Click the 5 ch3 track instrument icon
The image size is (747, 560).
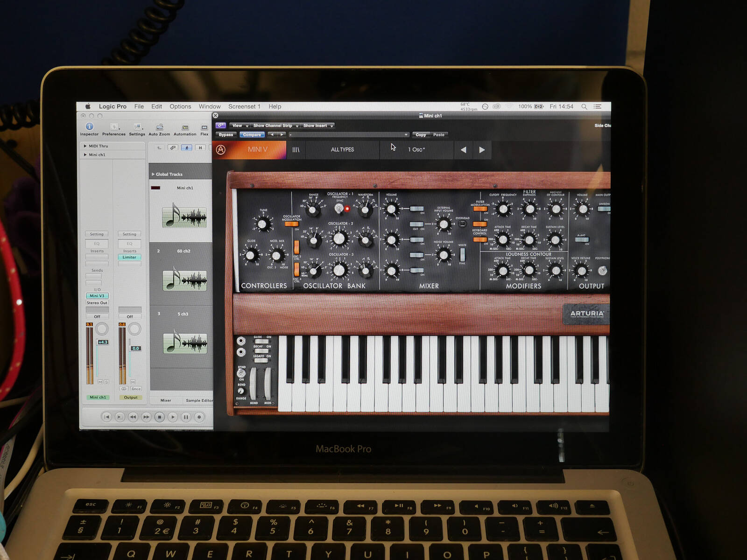[x=185, y=342]
